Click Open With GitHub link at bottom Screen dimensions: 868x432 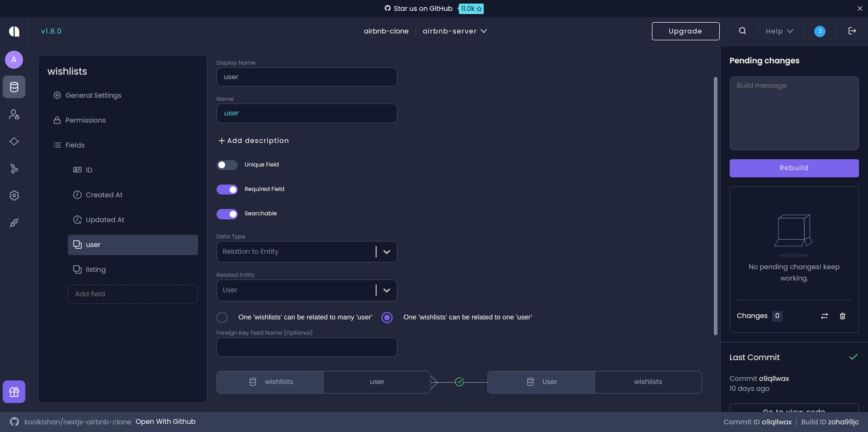point(165,421)
